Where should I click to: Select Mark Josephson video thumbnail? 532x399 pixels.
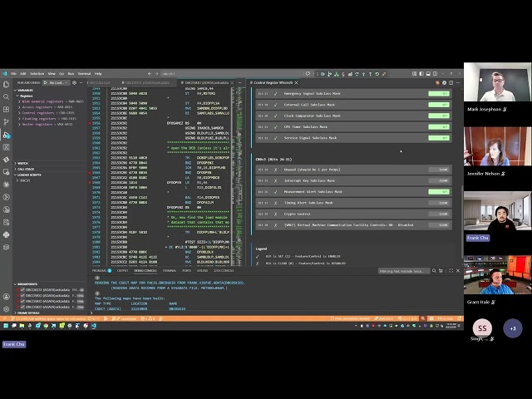[x=498, y=81]
